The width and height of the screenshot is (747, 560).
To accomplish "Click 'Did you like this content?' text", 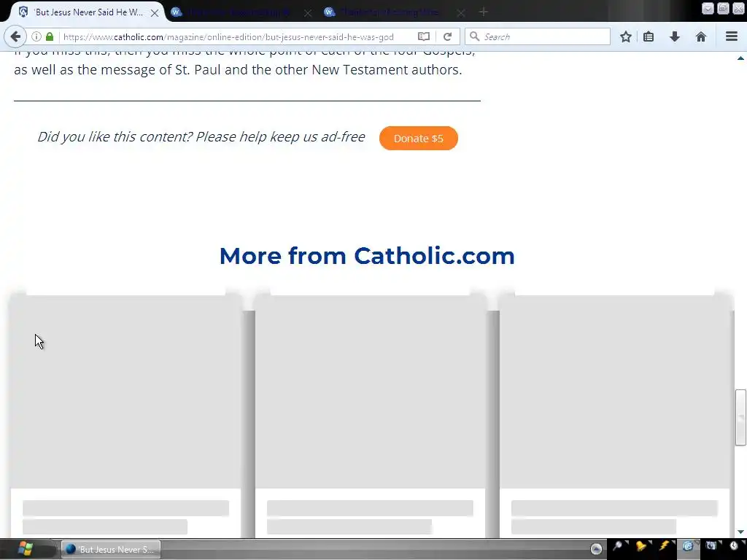I will pos(115,136).
